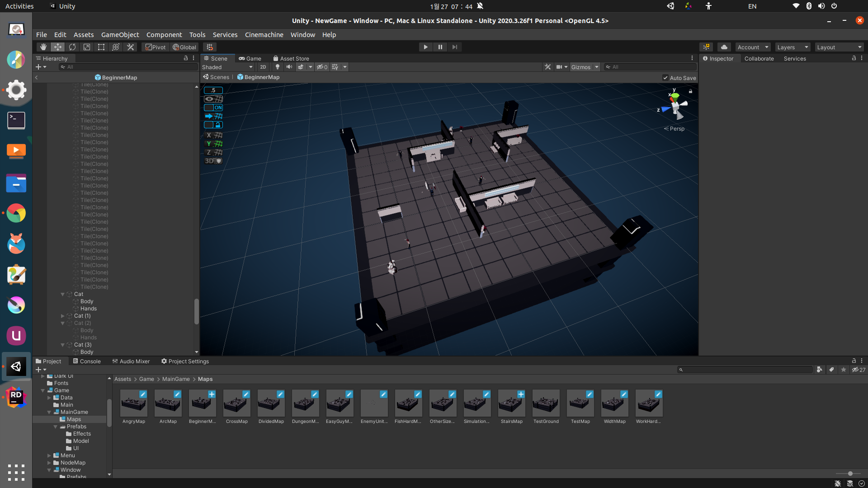868x488 pixels.
Task: Open the Console tab
Action: [x=87, y=361]
